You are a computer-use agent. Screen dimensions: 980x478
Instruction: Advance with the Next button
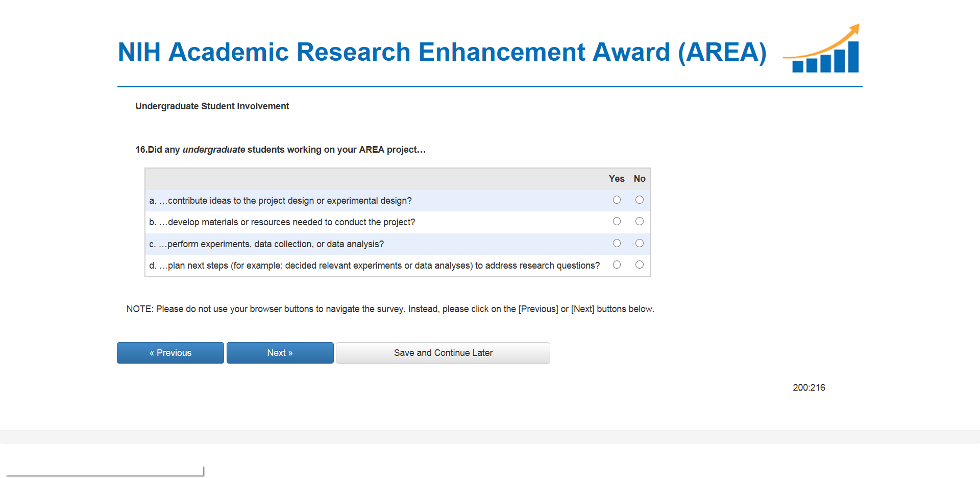pos(280,353)
